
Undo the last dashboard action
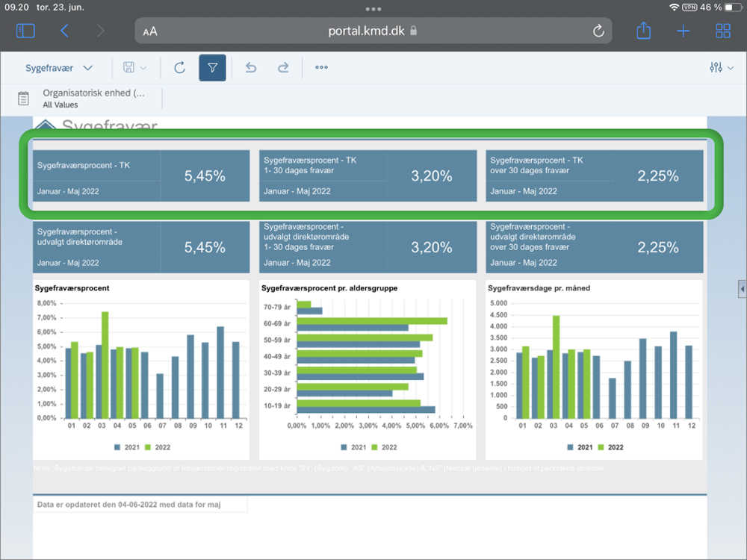(251, 68)
